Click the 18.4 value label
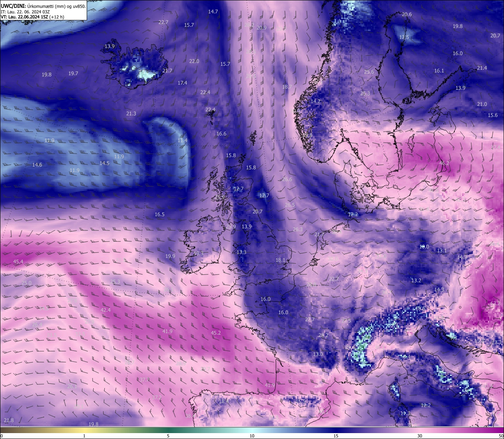This screenshot has width=504, height=439. click(224, 402)
